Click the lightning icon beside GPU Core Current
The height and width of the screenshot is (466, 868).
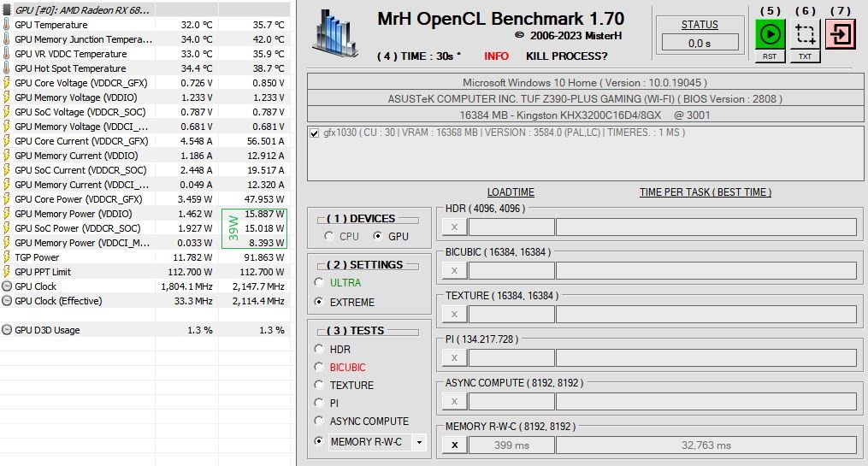click(7, 141)
